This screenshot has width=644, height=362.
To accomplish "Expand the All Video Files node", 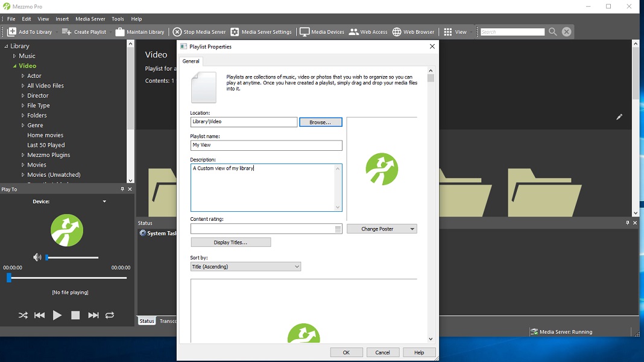I will (23, 86).
